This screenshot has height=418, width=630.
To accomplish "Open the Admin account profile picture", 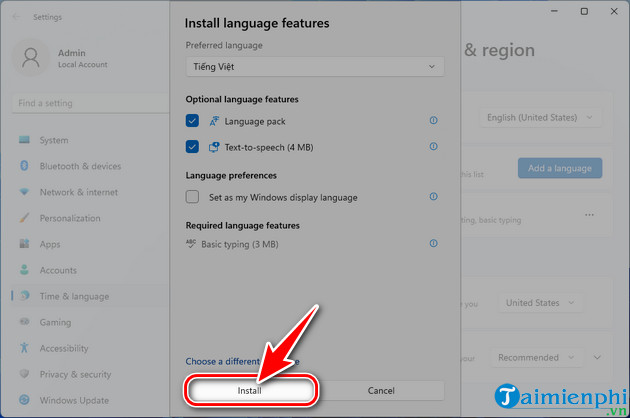I will tap(31, 58).
